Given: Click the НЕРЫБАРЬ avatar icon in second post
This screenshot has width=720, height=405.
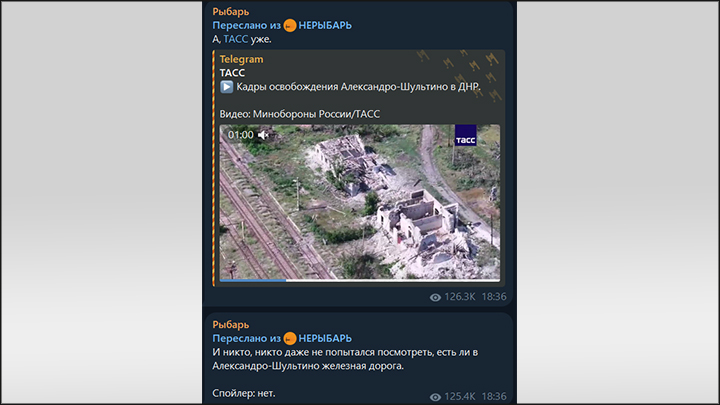Looking at the screenshot, I should (x=290, y=339).
